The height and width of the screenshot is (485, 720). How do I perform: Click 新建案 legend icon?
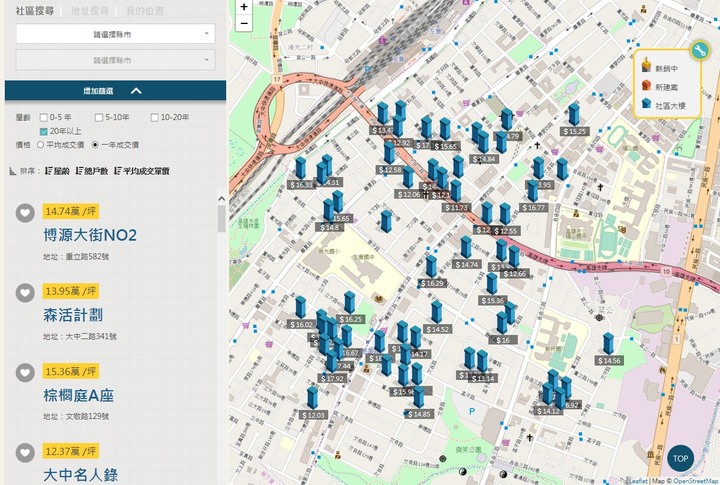pos(647,85)
